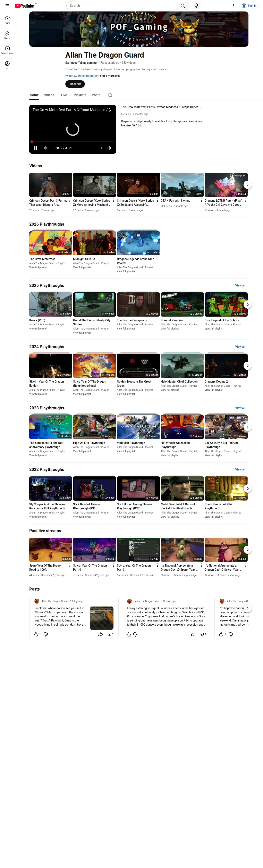Open the Metal Gear Solid 4 playlist title
The height and width of the screenshot is (868, 263).
point(178,507)
